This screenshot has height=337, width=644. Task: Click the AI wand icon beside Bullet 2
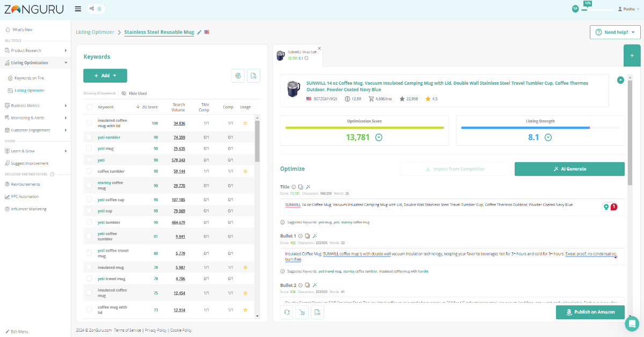tap(315, 285)
